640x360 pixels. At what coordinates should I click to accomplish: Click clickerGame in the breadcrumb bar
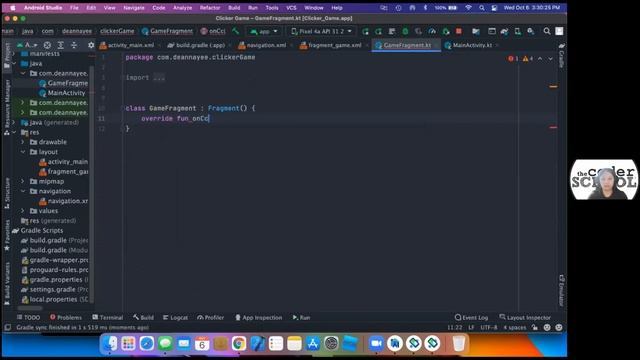click(x=117, y=31)
